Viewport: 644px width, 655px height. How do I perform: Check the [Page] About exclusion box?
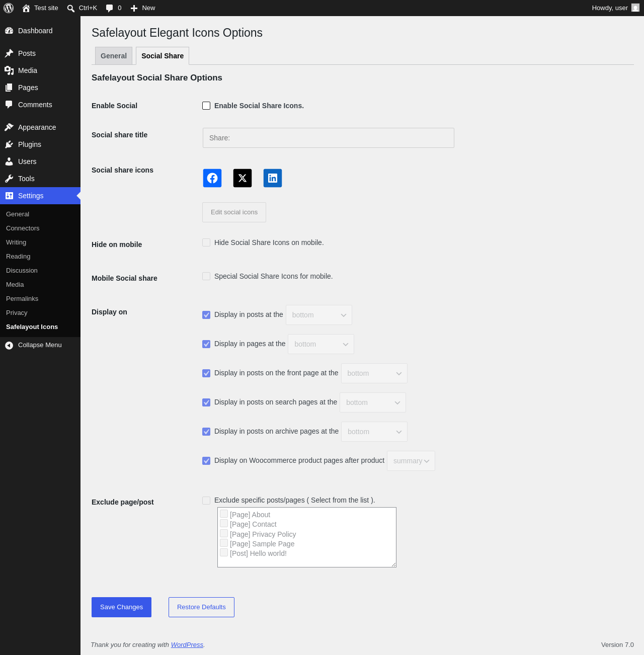[224, 514]
